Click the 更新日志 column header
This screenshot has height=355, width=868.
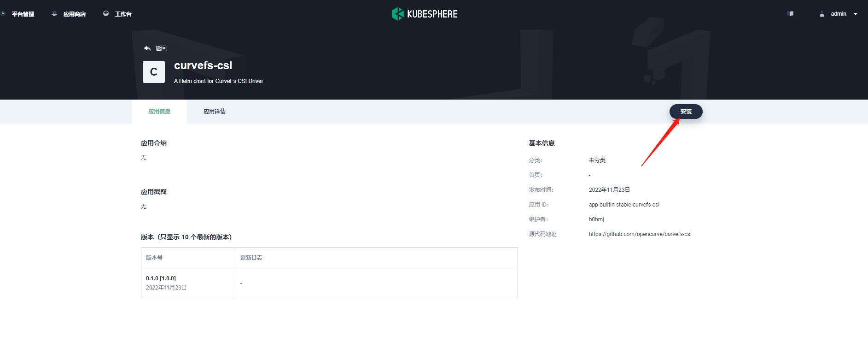(x=251, y=258)
